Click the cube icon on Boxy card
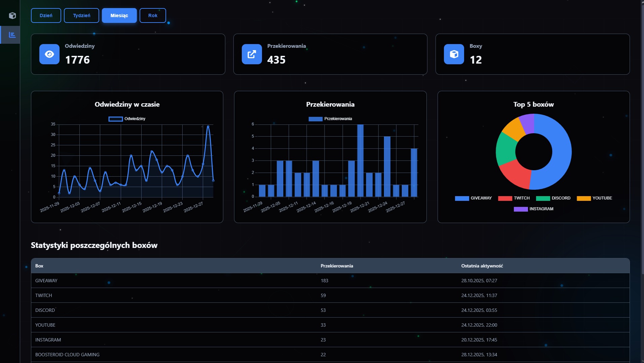The image size is (644, 363). pos(454,54)
